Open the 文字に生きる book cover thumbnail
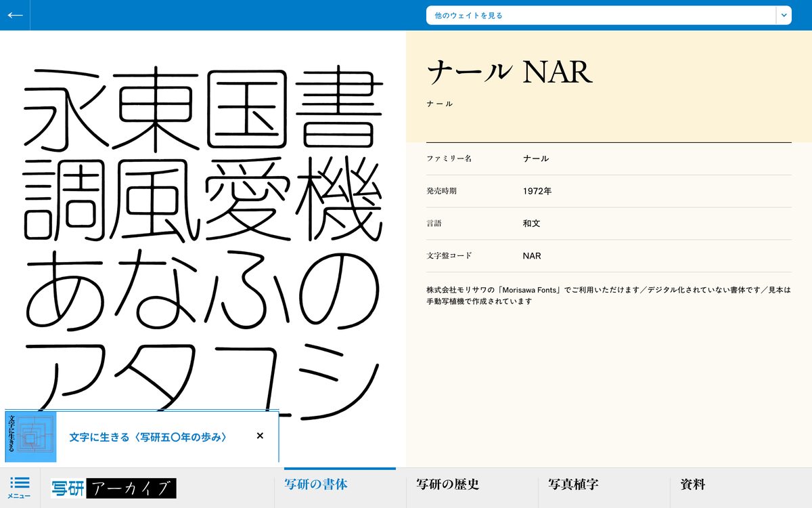812x508 pixels. coord(31,437)
